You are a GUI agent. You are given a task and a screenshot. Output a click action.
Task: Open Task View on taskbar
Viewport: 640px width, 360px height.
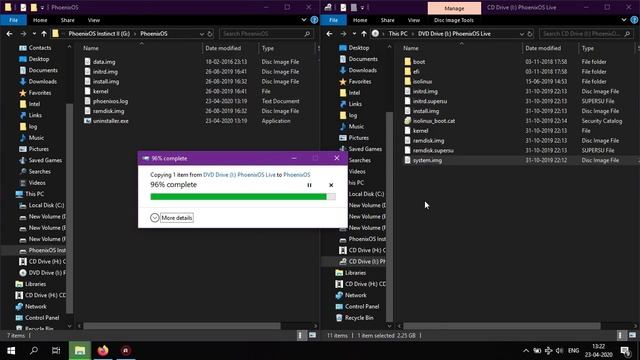click(x=56, y=351)
